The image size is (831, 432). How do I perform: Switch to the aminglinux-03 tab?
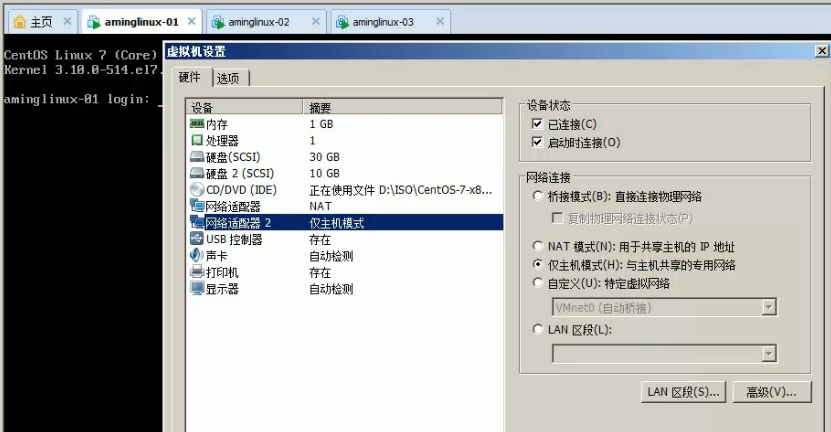[390, 22]
